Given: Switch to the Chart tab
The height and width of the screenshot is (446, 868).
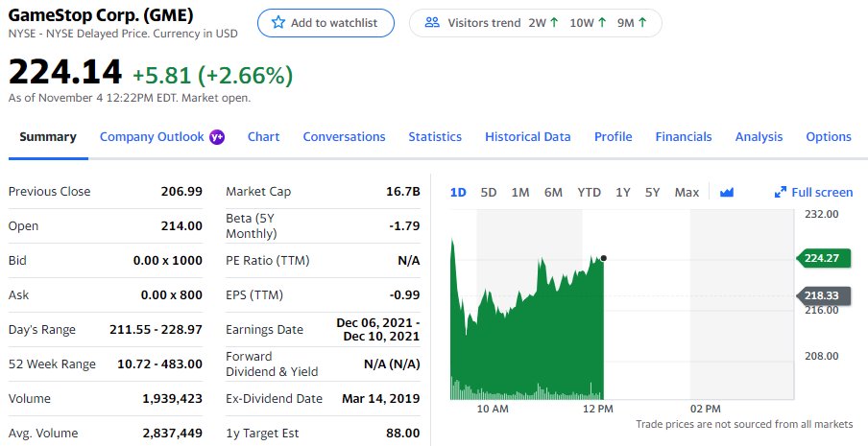Looking at the screenshot, I should [x=263, y=137].
